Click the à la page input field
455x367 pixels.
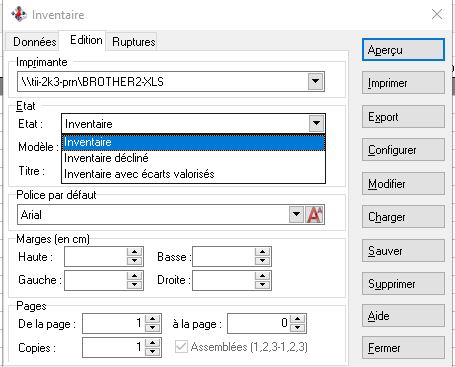click(x=259, y=323)
